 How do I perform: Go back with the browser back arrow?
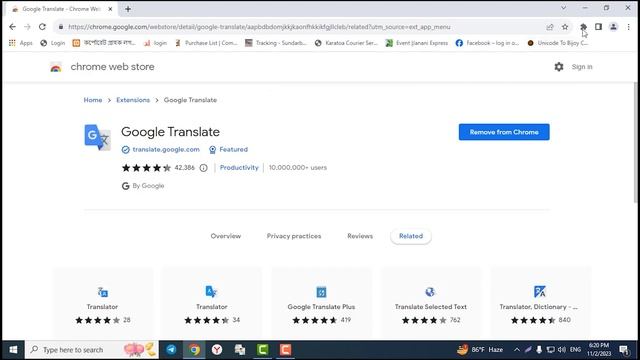[12, 27]
